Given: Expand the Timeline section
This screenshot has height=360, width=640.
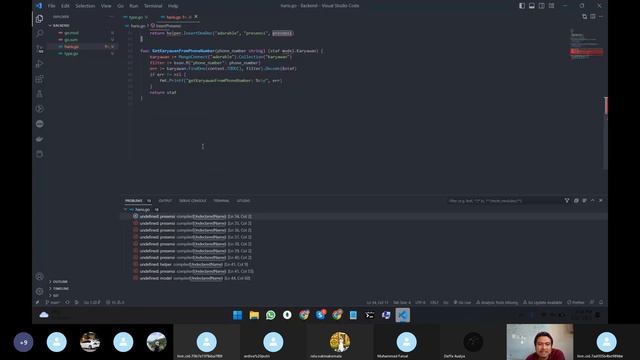Looking at the screenshot, I should tap(60, 289).
